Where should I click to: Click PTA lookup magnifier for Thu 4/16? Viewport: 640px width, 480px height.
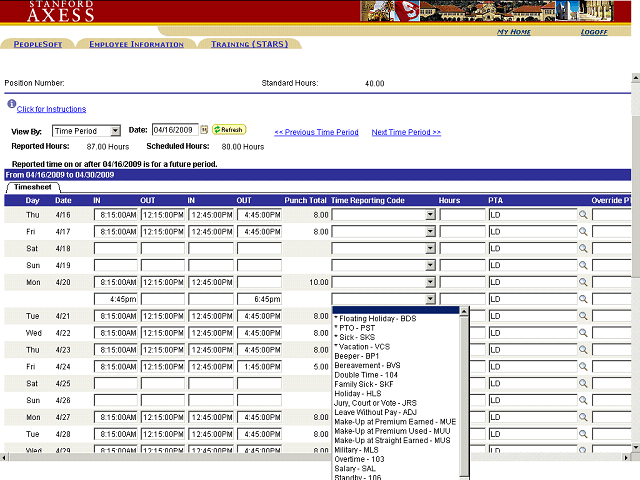(584, 215)
